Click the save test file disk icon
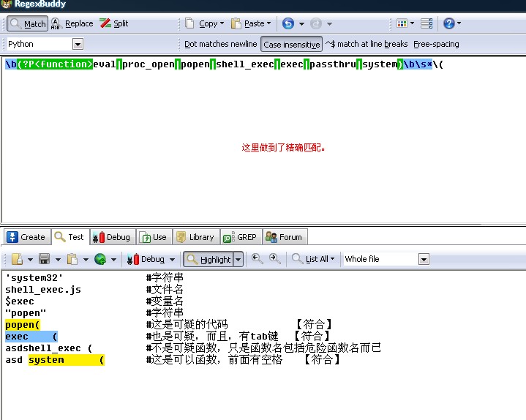Viewport: 526px width, 420px height. point(44,259)
